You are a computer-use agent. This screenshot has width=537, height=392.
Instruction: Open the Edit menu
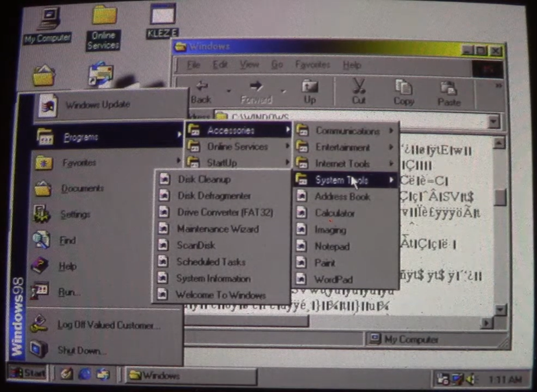pos(220,65)
